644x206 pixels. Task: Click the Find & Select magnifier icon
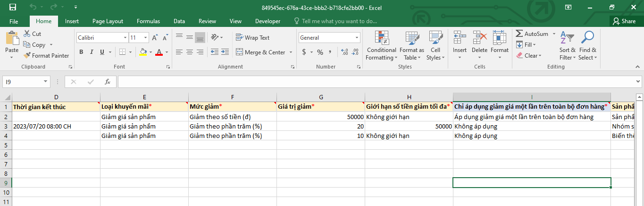point(587,38)
